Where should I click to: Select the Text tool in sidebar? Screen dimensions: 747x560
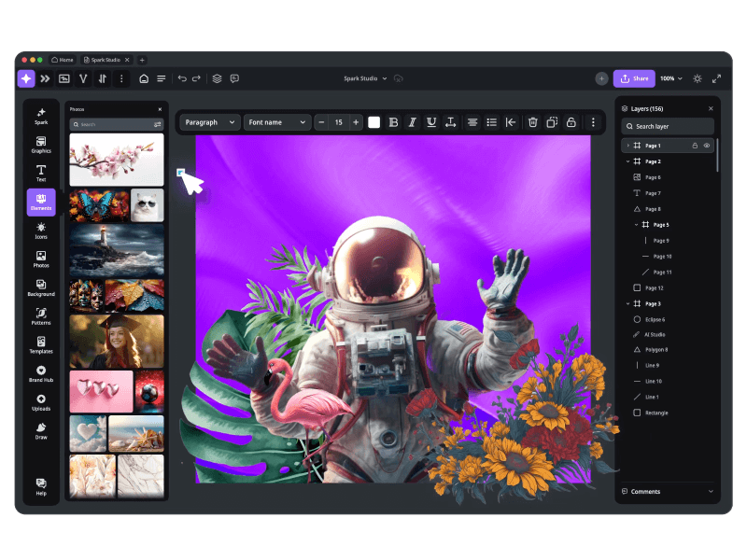[41, 174]
